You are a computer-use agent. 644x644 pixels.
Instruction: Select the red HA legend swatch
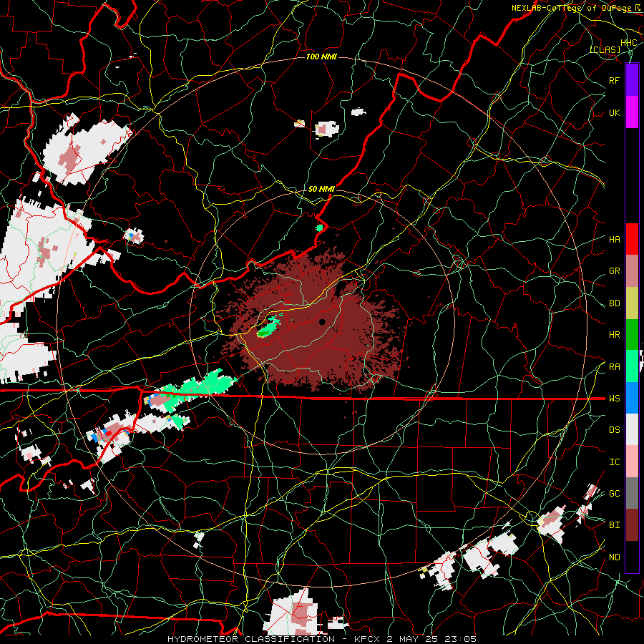(x=632, y=239)
